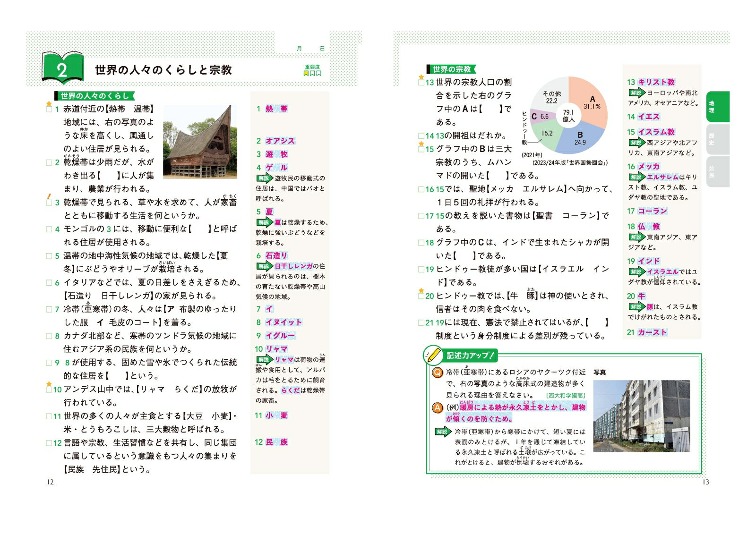Viewport: 756px width, 534px height.
Task: Click the 解説 badge under answer 19 インド
Action: point(636,271)
